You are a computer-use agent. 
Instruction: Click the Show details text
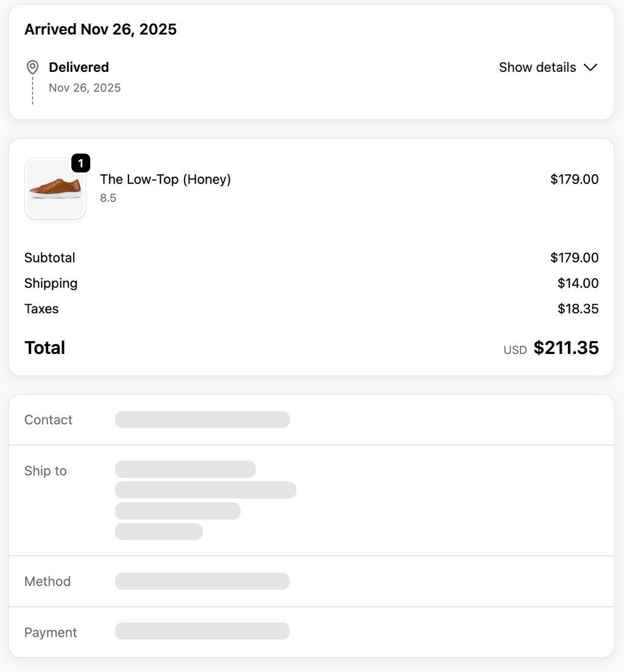tap(537, 67)
